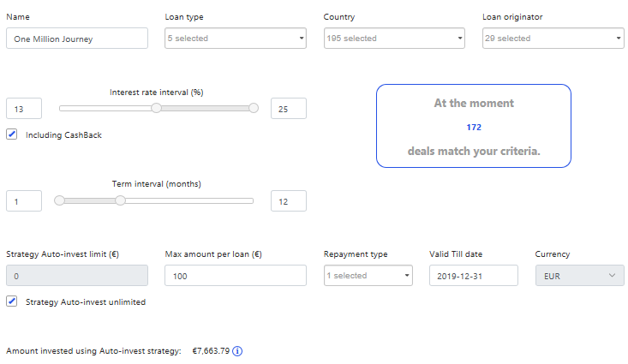This screenshot has height=364, width=628.
Task: Open the Loan type dropdown
Action: point(235,39)
